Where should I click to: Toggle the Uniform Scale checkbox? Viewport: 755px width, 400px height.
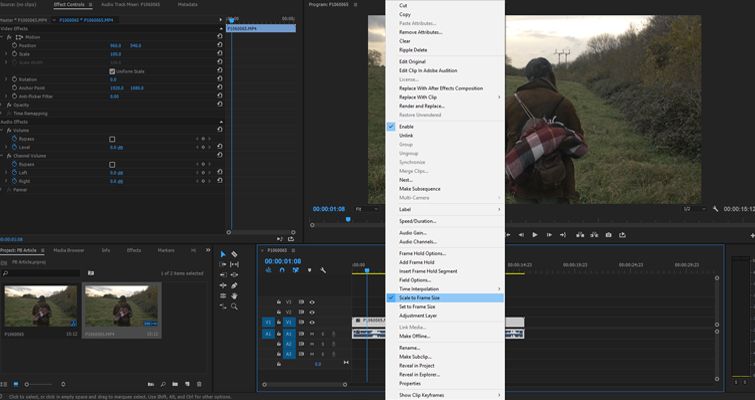point(112,71)
